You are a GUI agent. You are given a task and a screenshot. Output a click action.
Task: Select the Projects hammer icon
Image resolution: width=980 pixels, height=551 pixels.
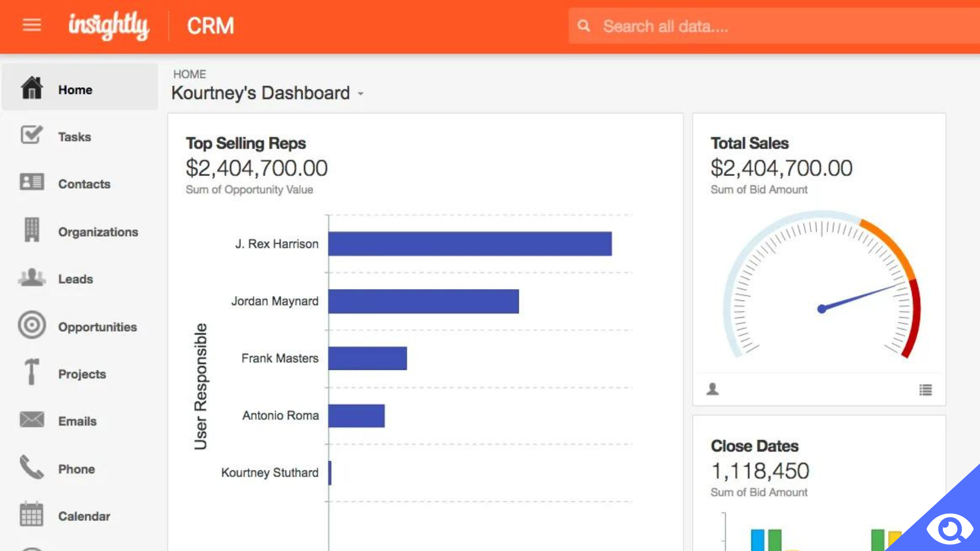(x=31, y=372)
